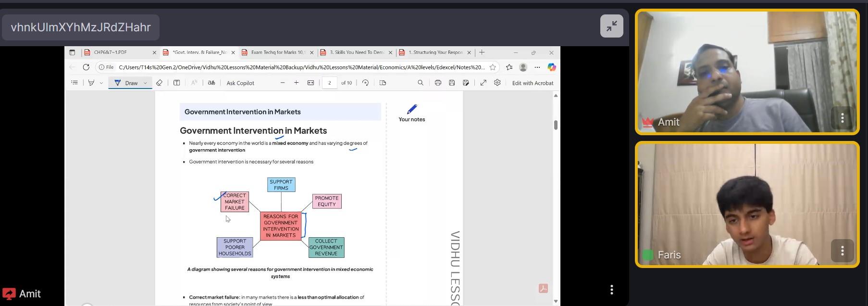Toggle the Draw tool

126,83
